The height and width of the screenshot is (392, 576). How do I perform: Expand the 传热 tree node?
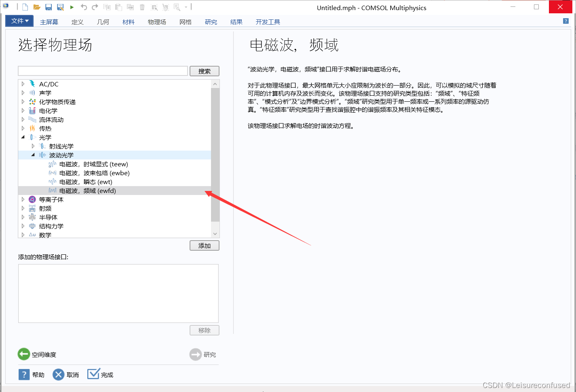coord(23,128)
